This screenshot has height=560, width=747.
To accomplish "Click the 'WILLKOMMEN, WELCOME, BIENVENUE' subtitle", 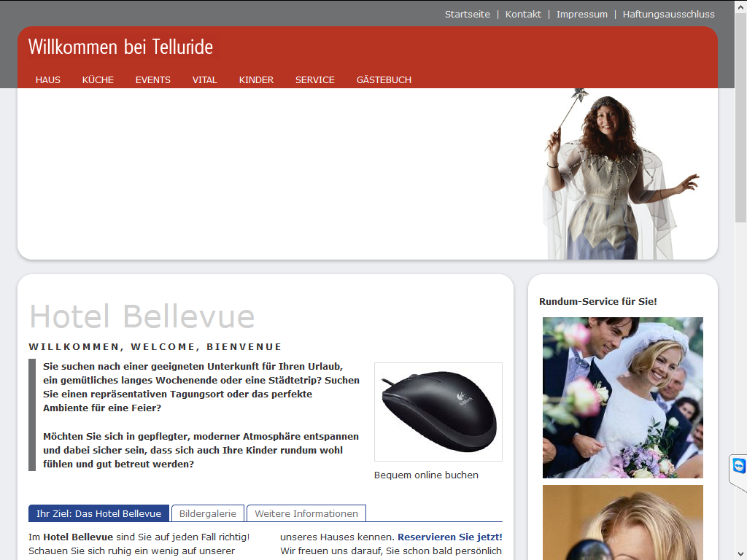I will [x=155, y=346].
